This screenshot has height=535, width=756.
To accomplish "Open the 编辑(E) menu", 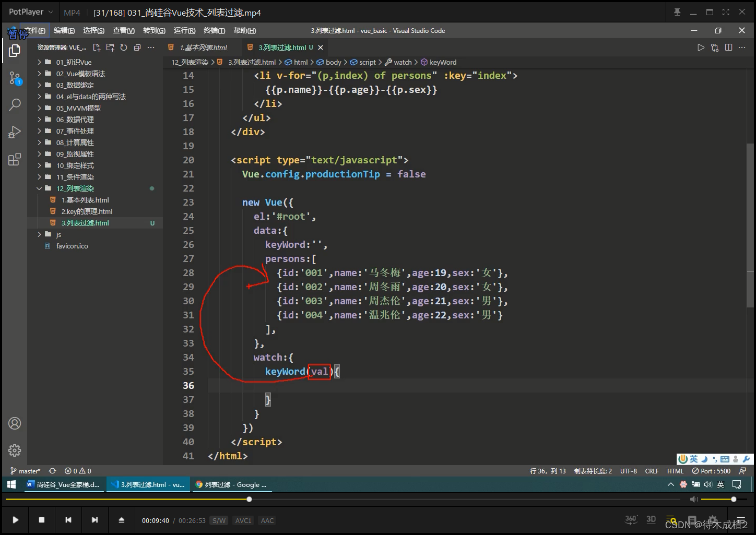I will [64, 31].
